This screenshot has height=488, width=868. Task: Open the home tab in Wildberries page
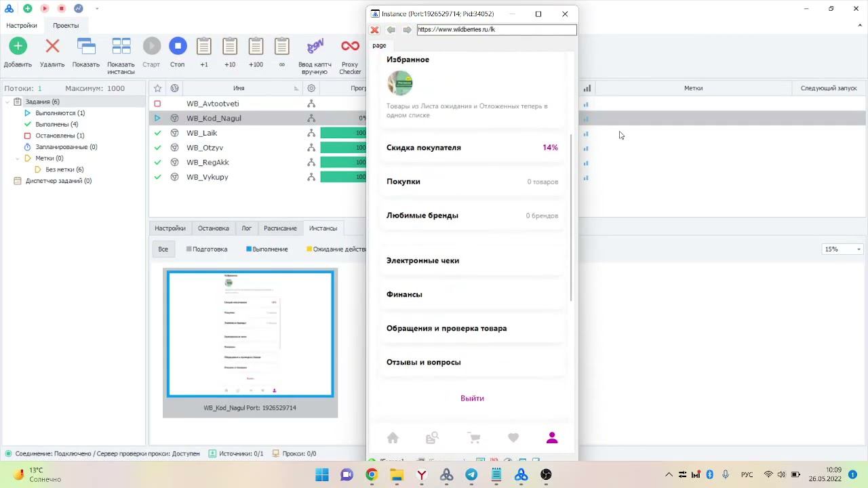[393, 438]
